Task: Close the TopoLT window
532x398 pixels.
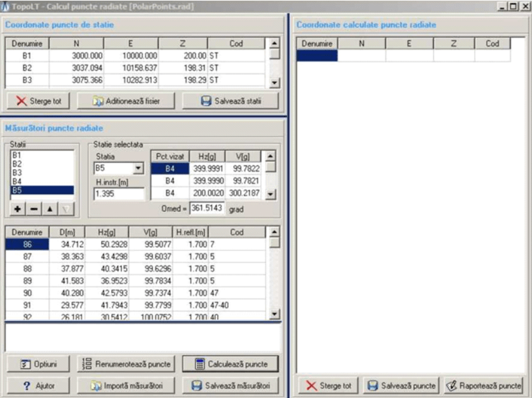Action: [x=525, y=7]
